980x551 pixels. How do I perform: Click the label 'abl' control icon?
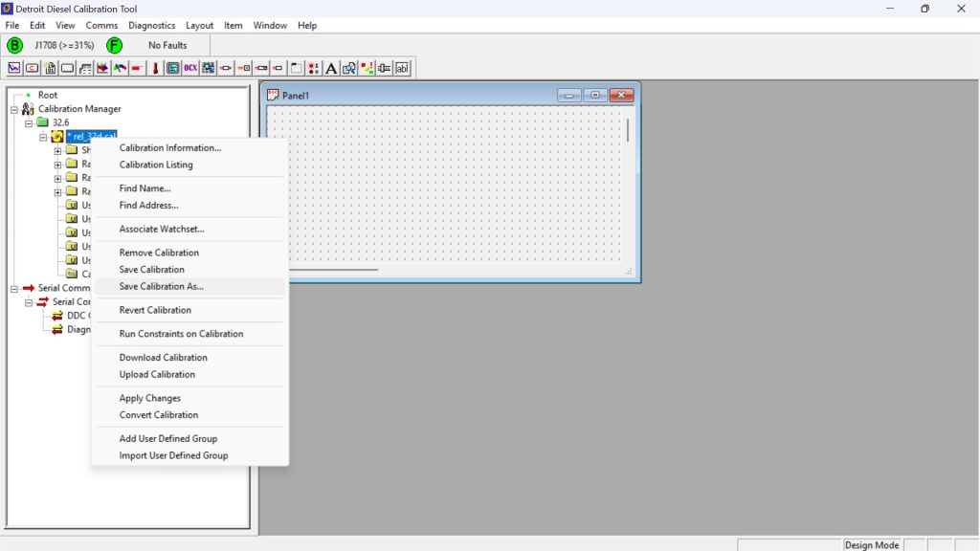pos(402,68)
